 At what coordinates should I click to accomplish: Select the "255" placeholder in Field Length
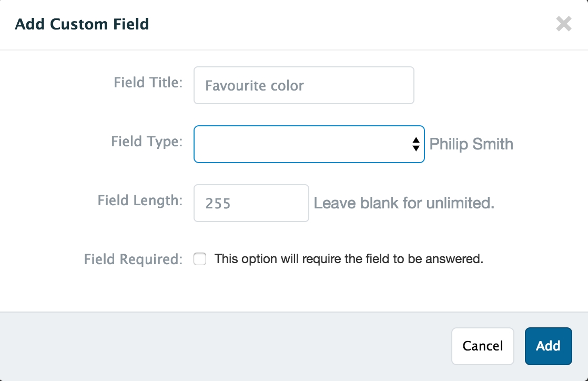tap(218, 204)
